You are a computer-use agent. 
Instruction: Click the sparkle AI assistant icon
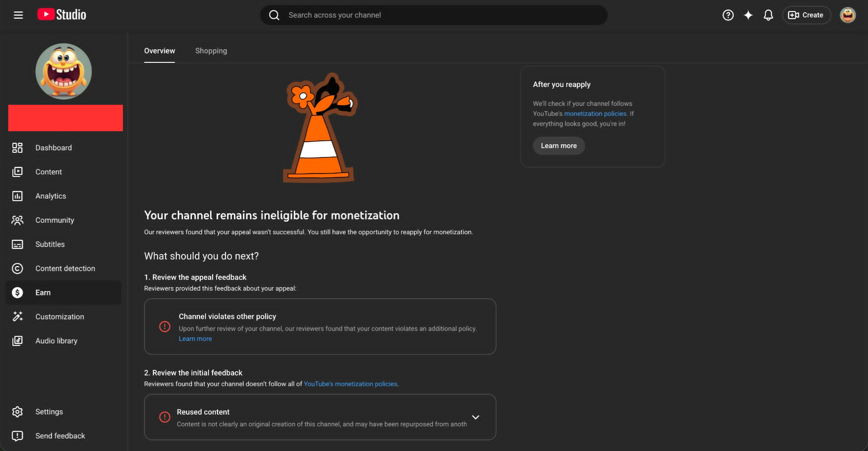pos(748,15)
